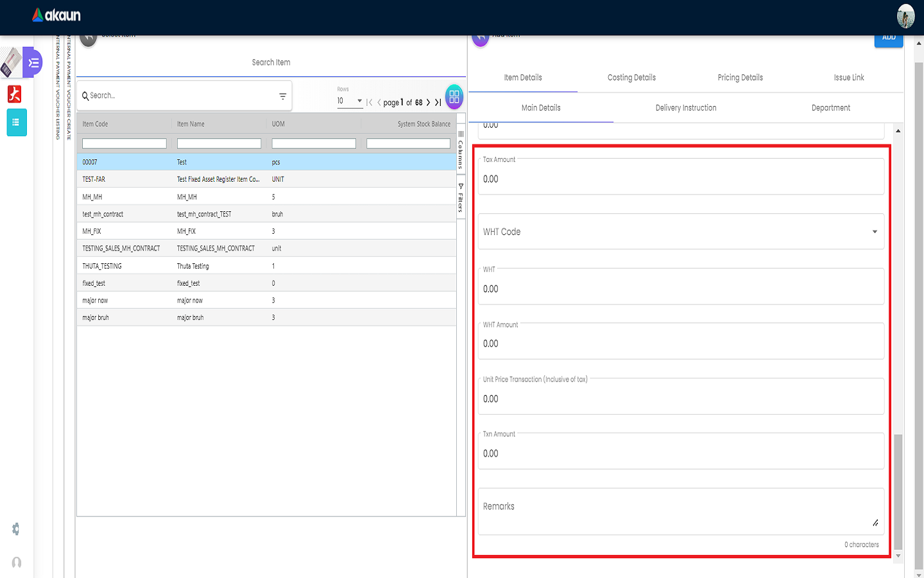Click the filter icon in the search bar
The width and height of the screenshot is (924, 578).
click(x=282, y=96)
